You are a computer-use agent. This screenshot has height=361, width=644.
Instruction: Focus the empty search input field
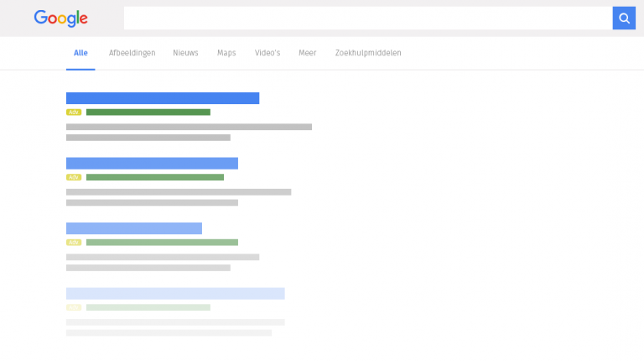point(368,18)
